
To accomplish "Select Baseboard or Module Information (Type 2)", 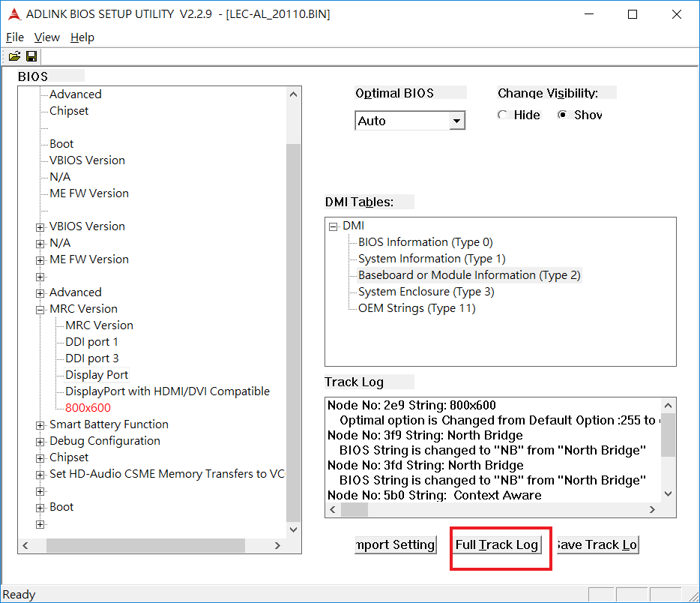I will pyautogui.click(x=469, y=275).
